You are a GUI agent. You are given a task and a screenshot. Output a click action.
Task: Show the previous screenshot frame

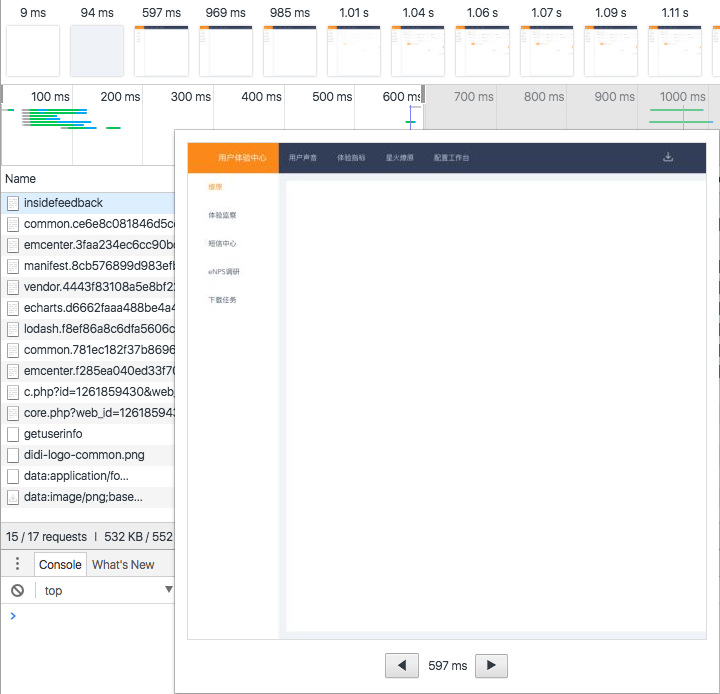click(401, 665)
